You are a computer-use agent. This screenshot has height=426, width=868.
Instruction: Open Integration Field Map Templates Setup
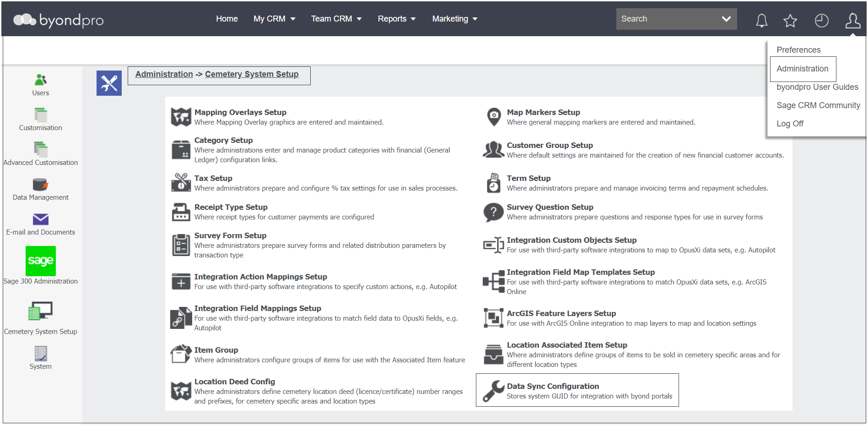tap(581, 272)
